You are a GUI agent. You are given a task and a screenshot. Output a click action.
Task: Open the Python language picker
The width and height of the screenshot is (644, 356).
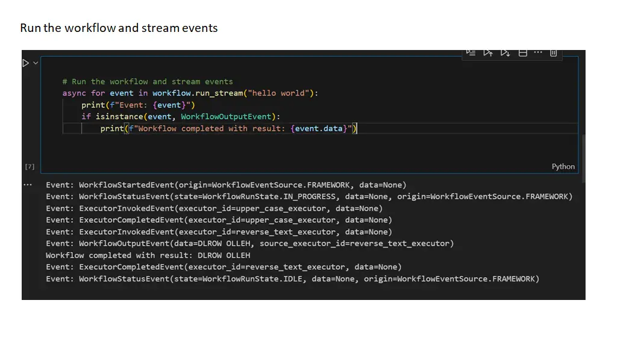563,166
